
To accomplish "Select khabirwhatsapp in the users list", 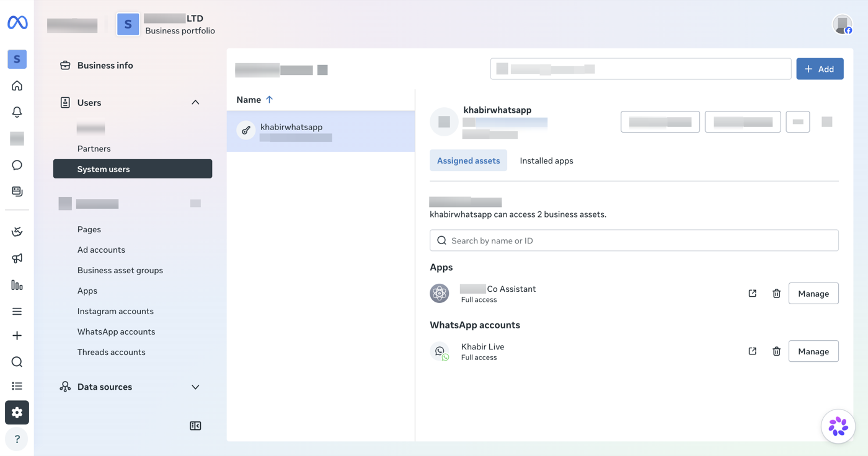I will tap(321, 131).
